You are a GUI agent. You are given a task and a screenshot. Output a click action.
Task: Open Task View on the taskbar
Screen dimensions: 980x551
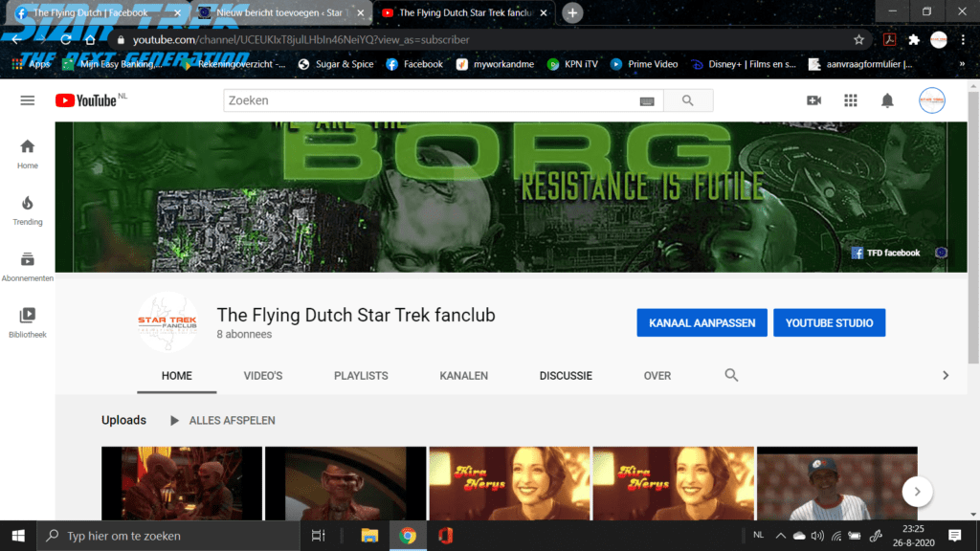[318, 536]
